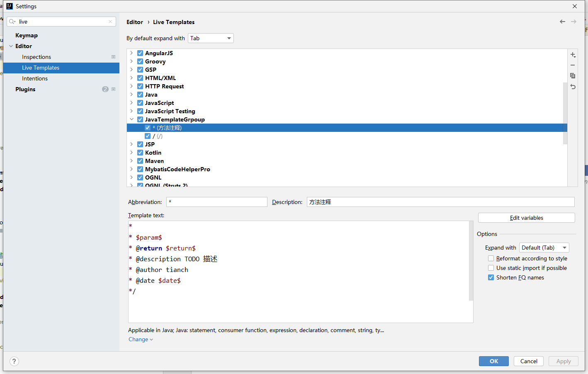Disable the Java template group
Screen dimensions: 588x374
coord(140,95)
